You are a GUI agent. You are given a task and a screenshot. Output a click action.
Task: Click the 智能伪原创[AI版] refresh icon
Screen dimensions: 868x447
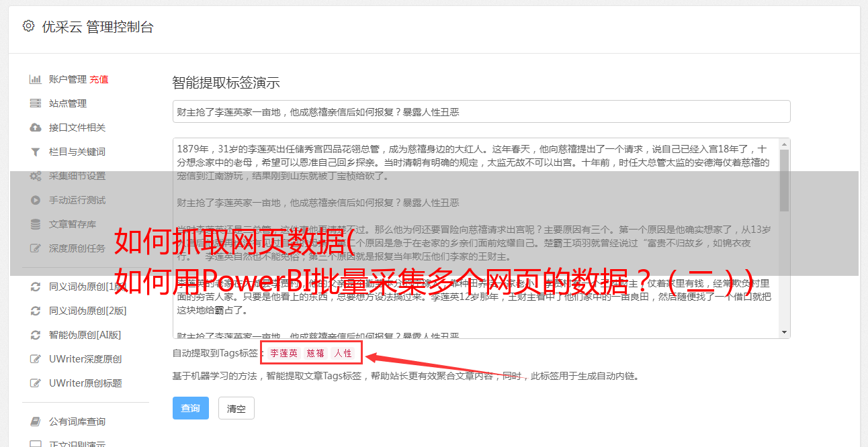pos(36,335)
